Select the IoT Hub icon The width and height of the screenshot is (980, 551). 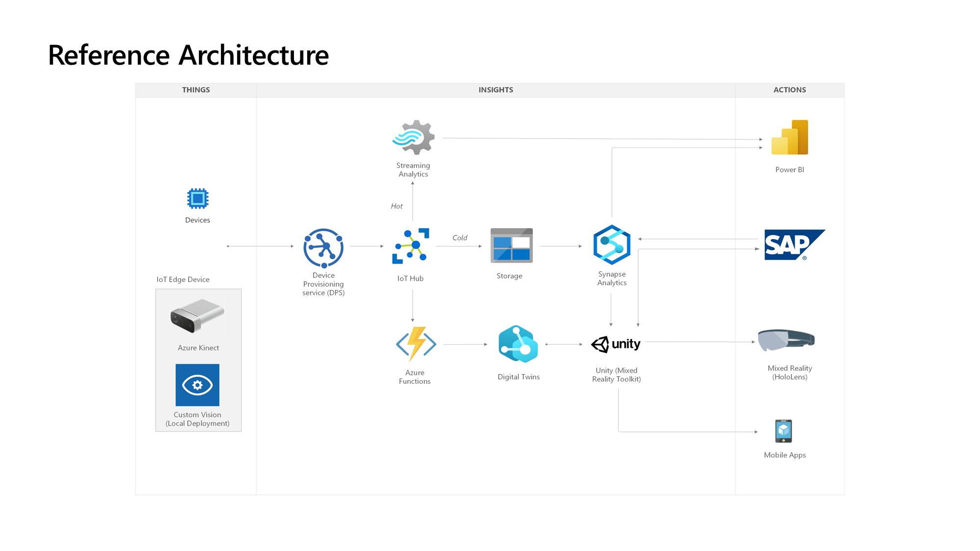(x=411, y=246)
